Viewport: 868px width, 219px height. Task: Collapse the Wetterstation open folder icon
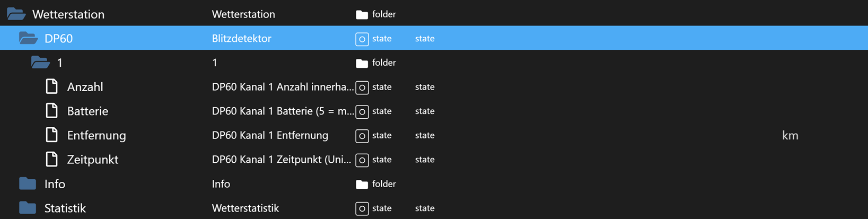tap(16, 14)
